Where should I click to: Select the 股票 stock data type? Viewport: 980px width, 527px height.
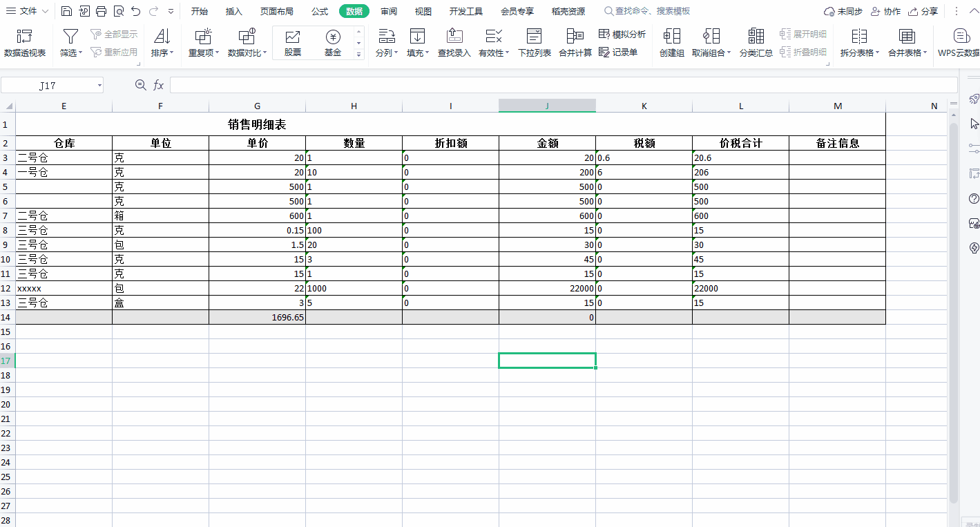coord(293,43)
